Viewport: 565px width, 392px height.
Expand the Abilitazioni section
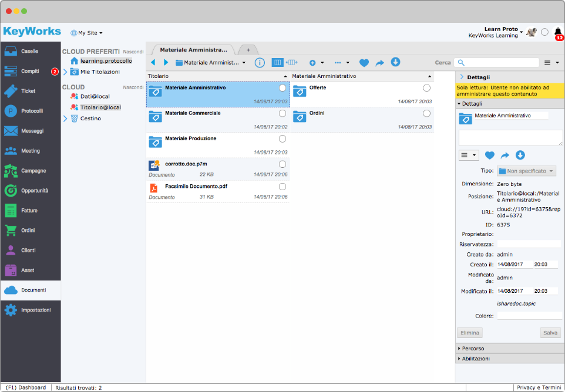coord(510,359)
